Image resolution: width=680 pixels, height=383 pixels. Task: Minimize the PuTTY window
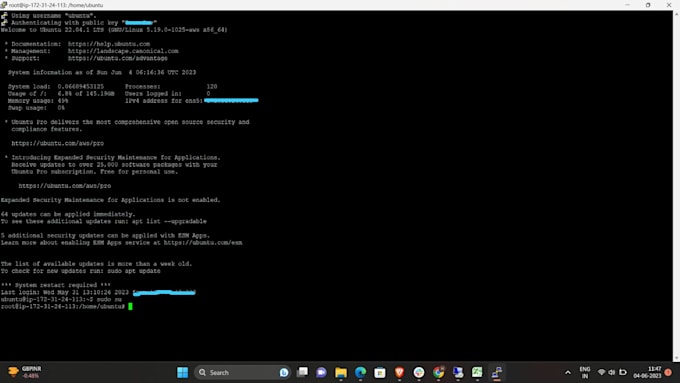click(628, 5)
